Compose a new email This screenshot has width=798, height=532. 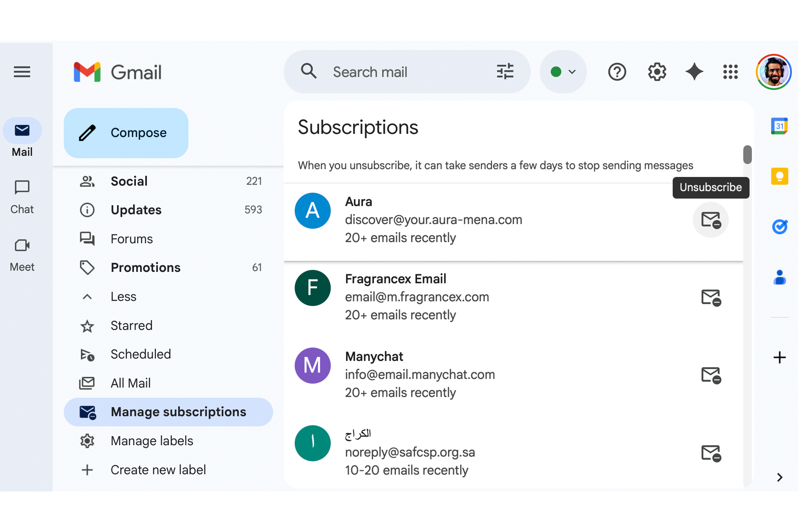[126, 133]
